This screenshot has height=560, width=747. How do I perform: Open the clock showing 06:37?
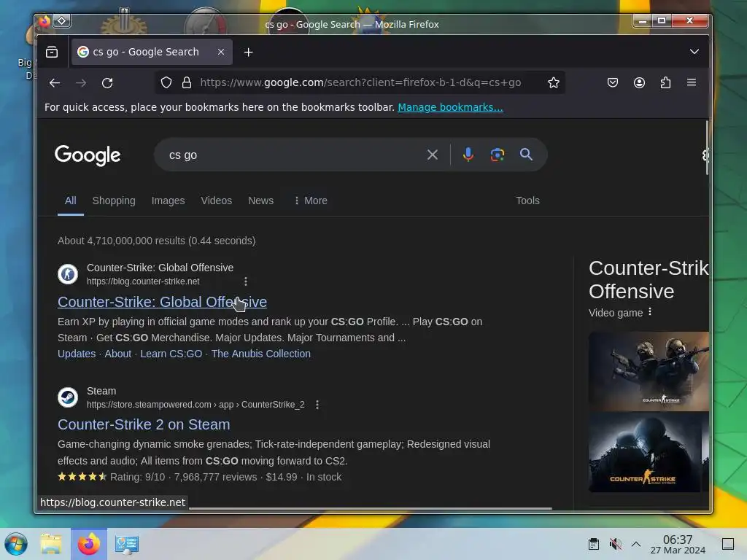pos(678,544)
